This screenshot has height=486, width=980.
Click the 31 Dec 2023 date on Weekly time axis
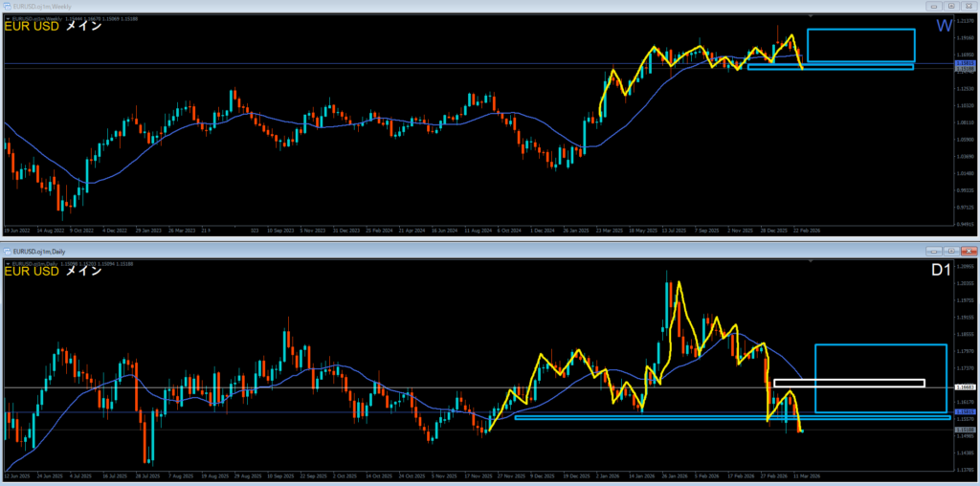[x=345, y=231]
